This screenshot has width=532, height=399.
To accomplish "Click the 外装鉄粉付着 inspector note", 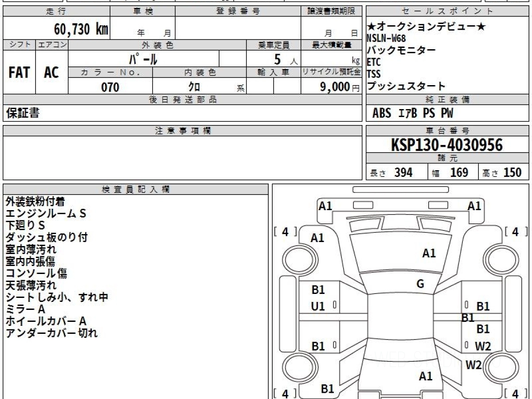I will pos(35,202).
